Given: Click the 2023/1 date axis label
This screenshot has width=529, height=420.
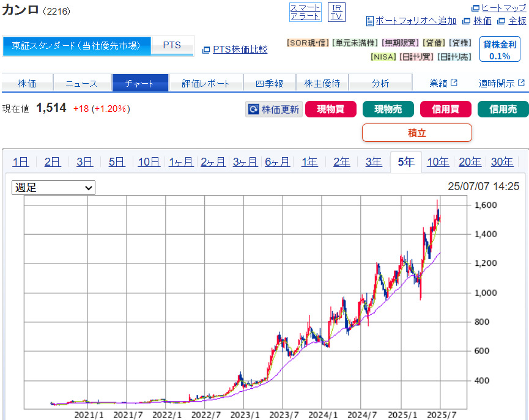Looking at the screenshot, I should (x=245, y=414).
